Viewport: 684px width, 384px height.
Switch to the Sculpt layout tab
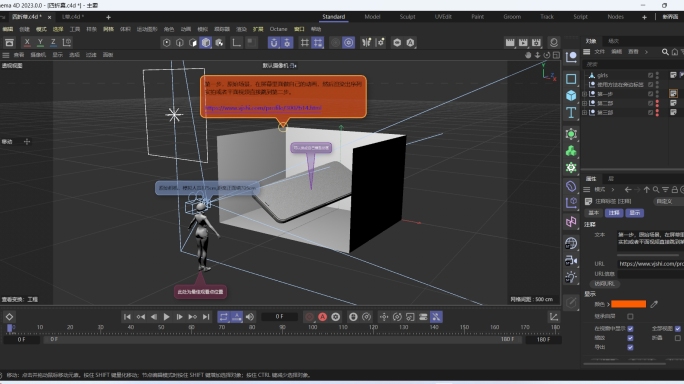pyautogui.click(x=407, y=17)
